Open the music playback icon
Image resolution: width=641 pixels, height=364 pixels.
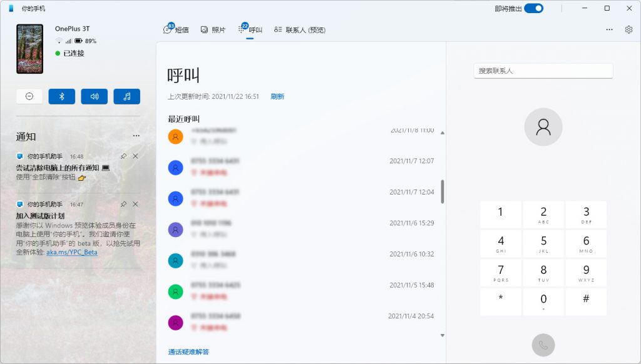click(126, 96)
